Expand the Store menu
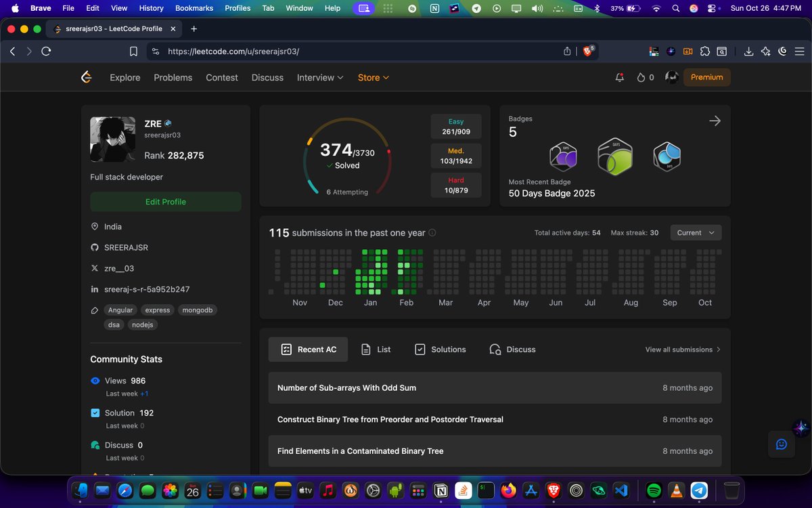The width and height of the screenshot is (812, 508). [374, 77]
